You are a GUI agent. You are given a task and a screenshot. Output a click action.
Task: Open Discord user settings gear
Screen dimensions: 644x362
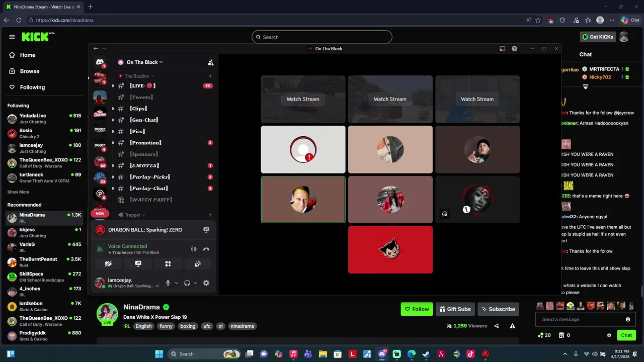[x=206, y=283]
